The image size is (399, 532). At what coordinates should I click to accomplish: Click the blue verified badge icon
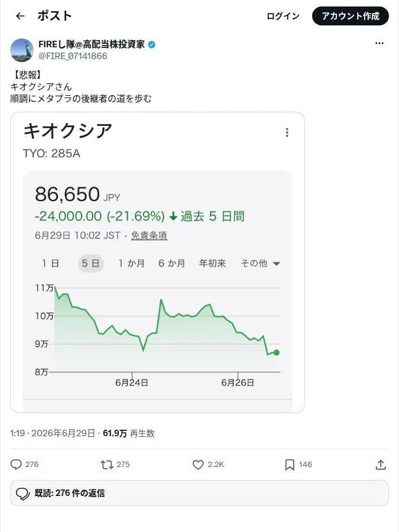point(152,44)
